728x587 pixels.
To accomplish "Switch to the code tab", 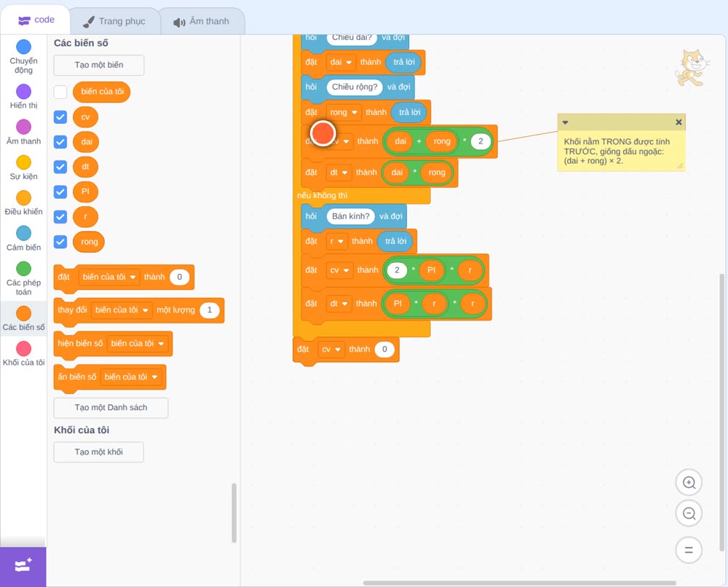I will (36, 20).
